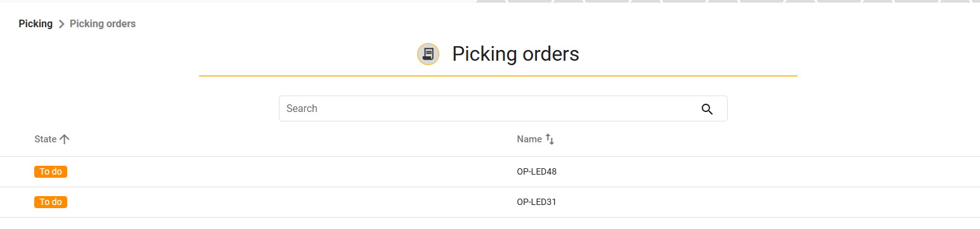Click the Picking orders page heading
The image size is (980, 229).
[x=515, y=54]
